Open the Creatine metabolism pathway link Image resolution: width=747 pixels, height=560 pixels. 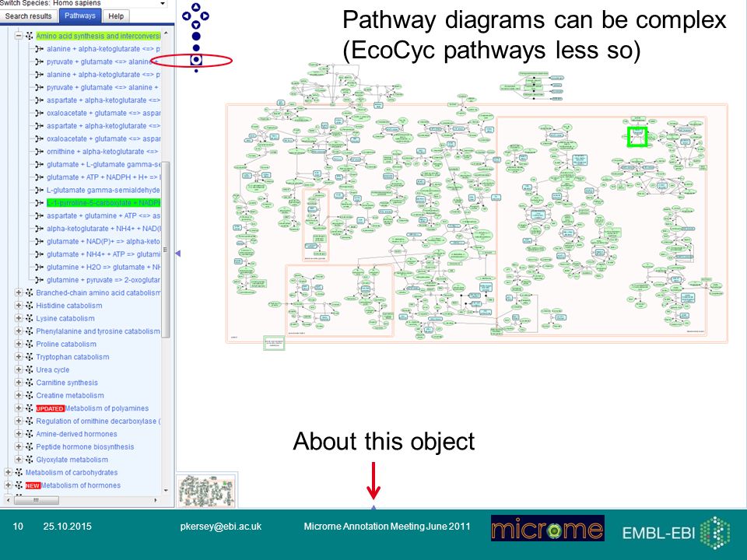click(70, 395)
